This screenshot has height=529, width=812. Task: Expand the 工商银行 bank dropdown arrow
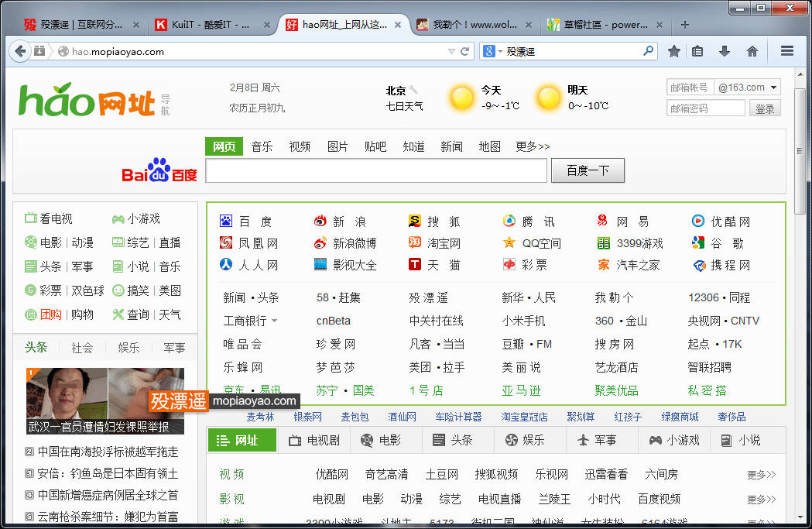click(x=274, y=321)
